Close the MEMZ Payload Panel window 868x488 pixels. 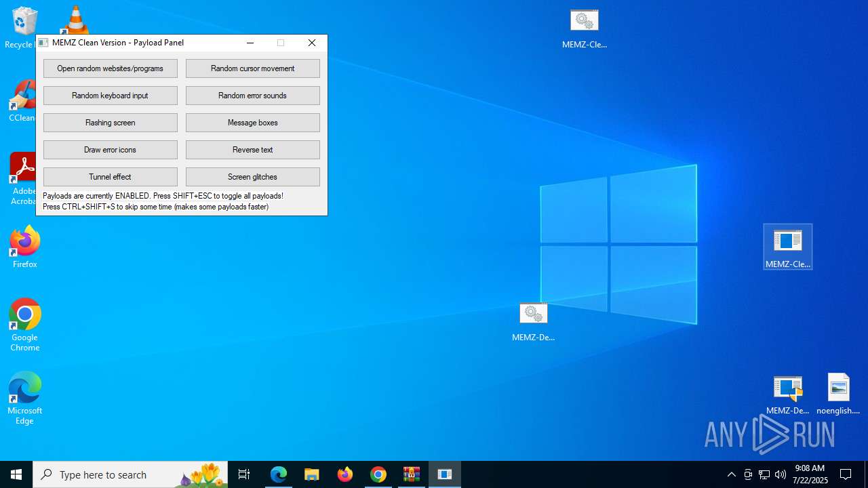point(312,43)
